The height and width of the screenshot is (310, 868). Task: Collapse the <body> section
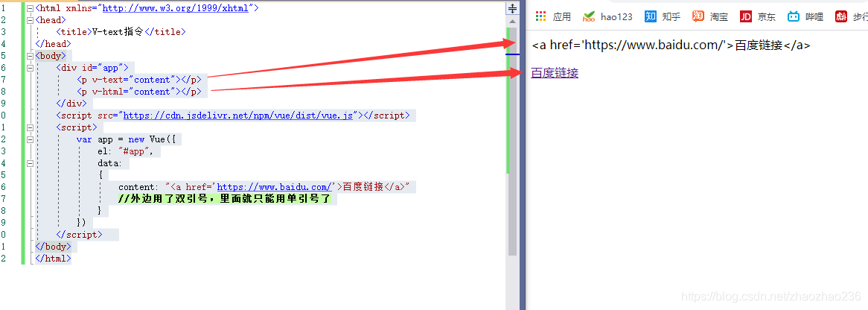(30, 56)
